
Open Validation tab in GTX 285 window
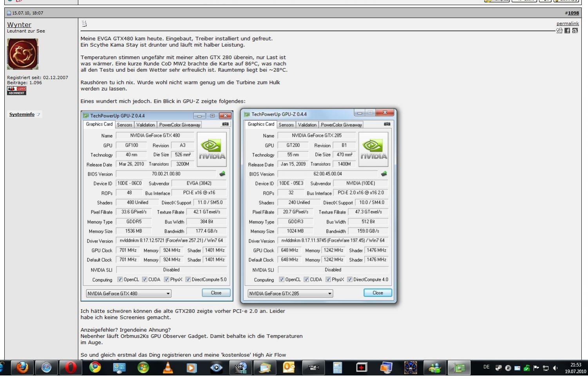coord(307,125)
